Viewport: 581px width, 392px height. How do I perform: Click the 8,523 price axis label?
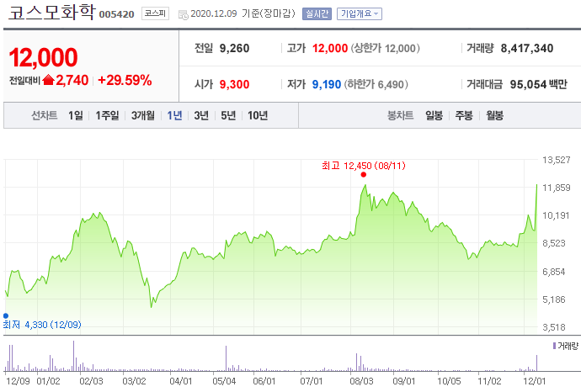click(554, 243)
